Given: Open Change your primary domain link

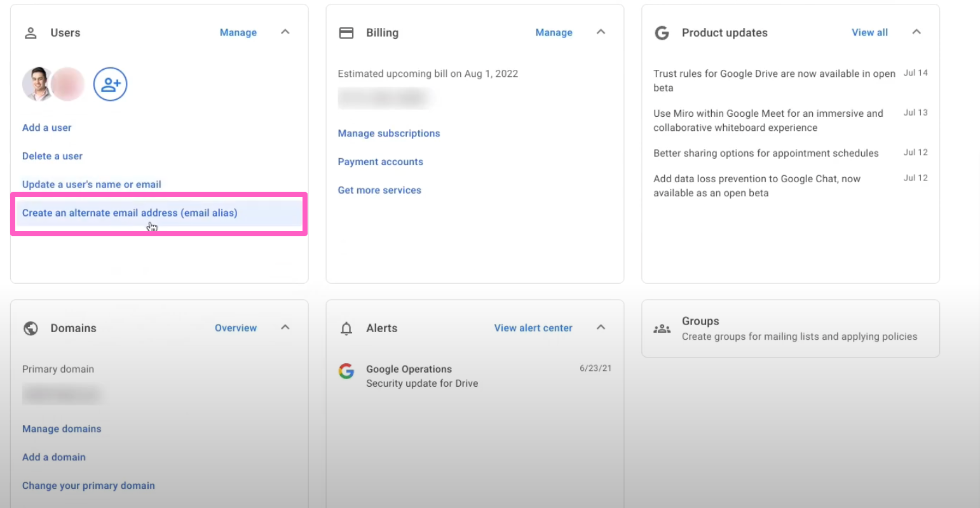Looking at the screenshot, I should (88, 486).
